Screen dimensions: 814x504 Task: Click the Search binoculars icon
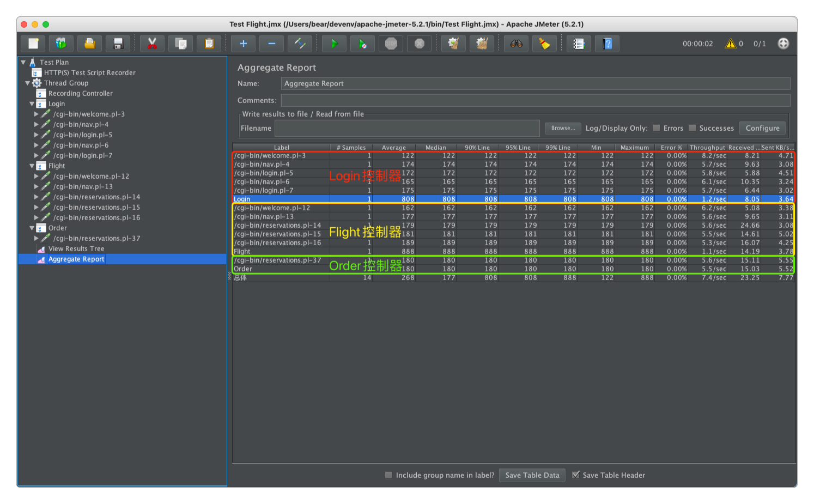[516, 44]
